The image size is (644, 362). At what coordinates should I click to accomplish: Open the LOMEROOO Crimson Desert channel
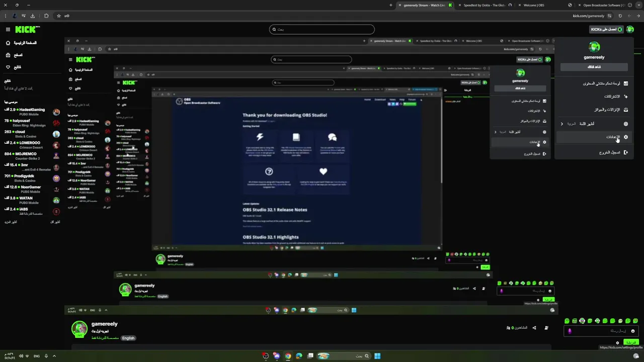pyautogui.click(x=32, y=145)
